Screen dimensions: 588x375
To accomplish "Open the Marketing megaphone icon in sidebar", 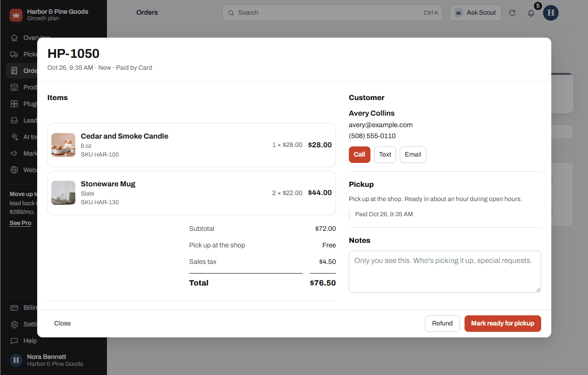I will pyautogui.click(x=14, y=153).
